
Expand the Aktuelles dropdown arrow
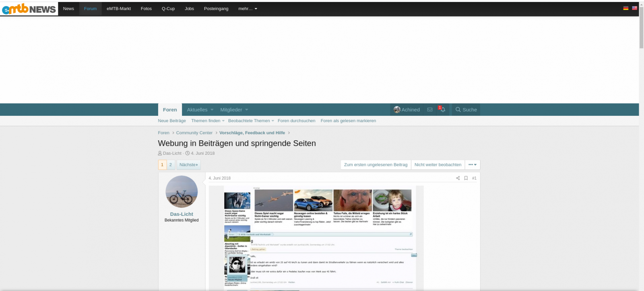click(x=212, y=110)
